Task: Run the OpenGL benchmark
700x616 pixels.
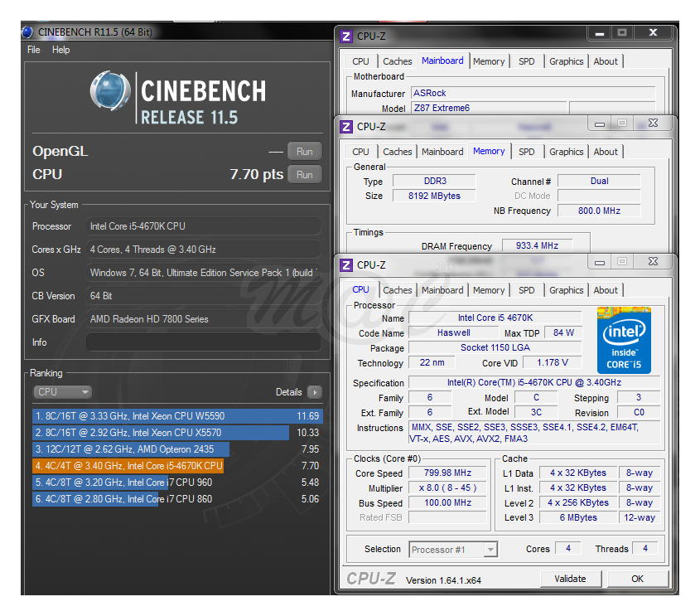Action: pos(304,152)
